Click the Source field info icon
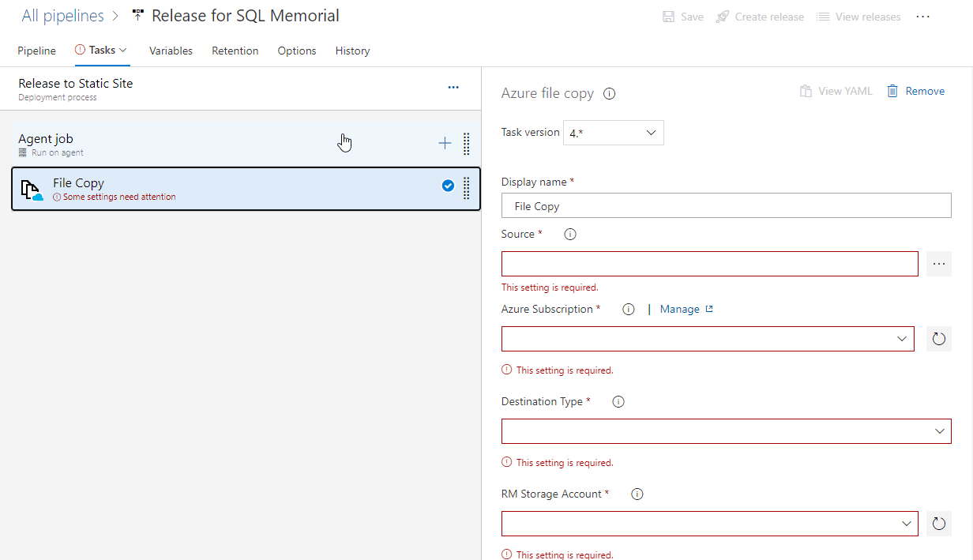The height and width of the screenshot is (560, 973). tap(570, 235)
